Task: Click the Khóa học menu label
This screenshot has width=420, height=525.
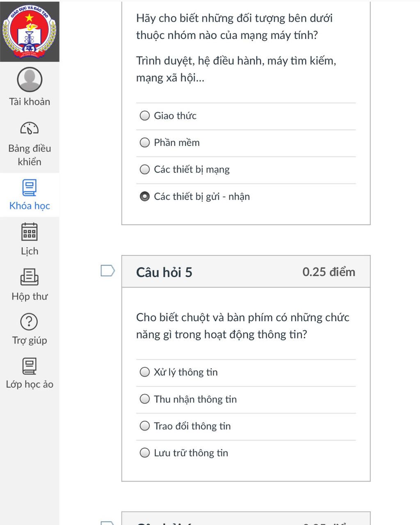Action: [x=30, y=206]
